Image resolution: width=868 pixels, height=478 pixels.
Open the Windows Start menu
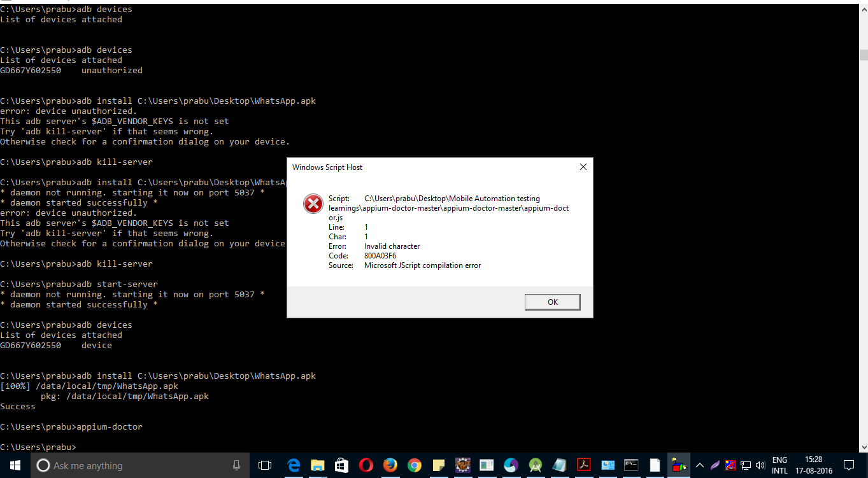point(15,465)
